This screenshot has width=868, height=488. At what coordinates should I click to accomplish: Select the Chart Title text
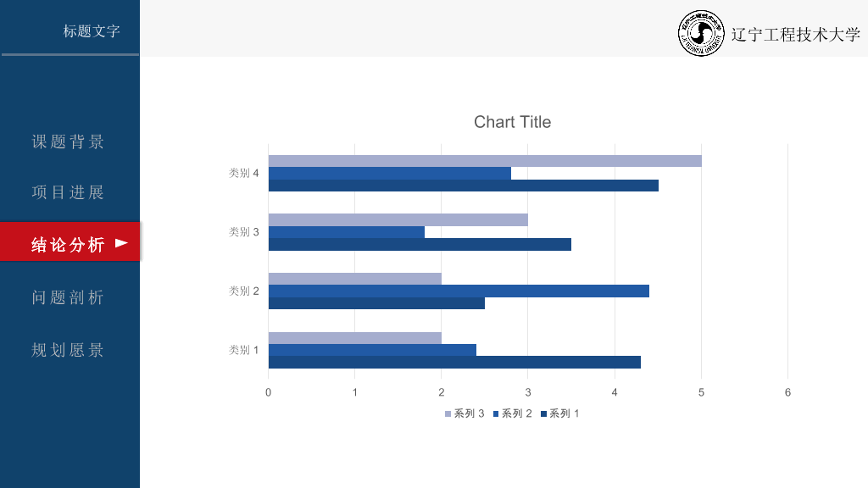tap(512, 122)
